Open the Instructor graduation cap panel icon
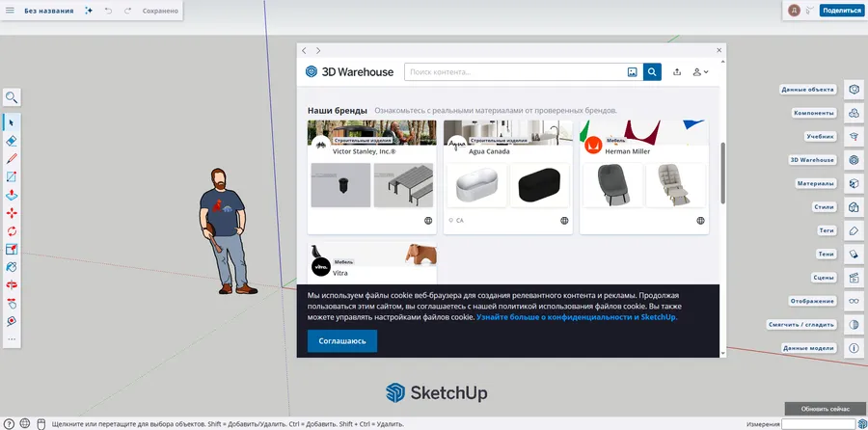 [x=854, y=136]
